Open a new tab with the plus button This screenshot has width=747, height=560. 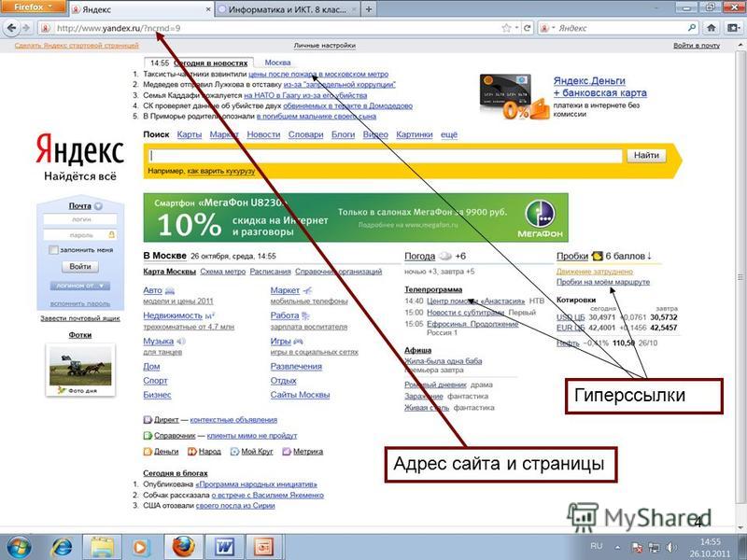tap(368, 9)
